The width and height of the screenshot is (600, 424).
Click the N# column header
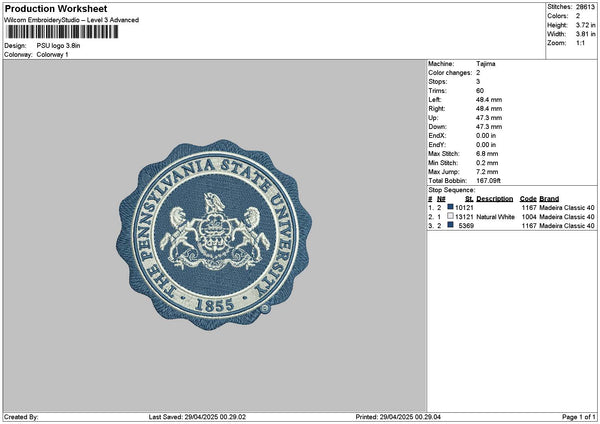441,199
